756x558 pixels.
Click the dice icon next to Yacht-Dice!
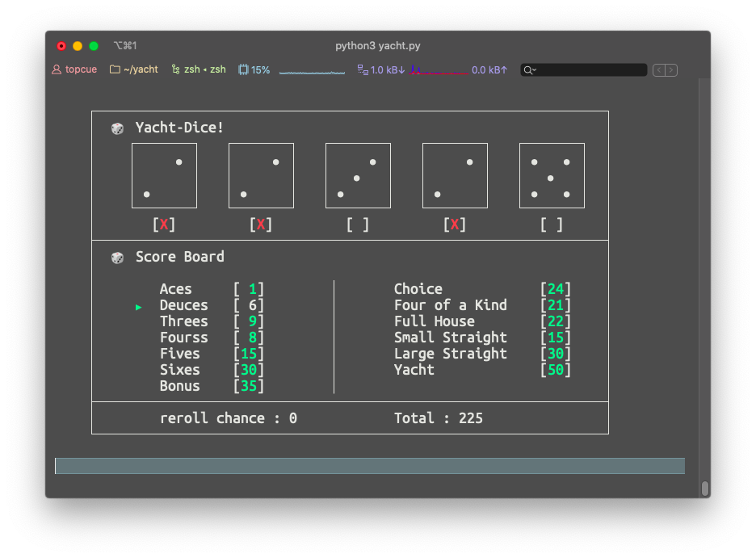click(117, 128)
